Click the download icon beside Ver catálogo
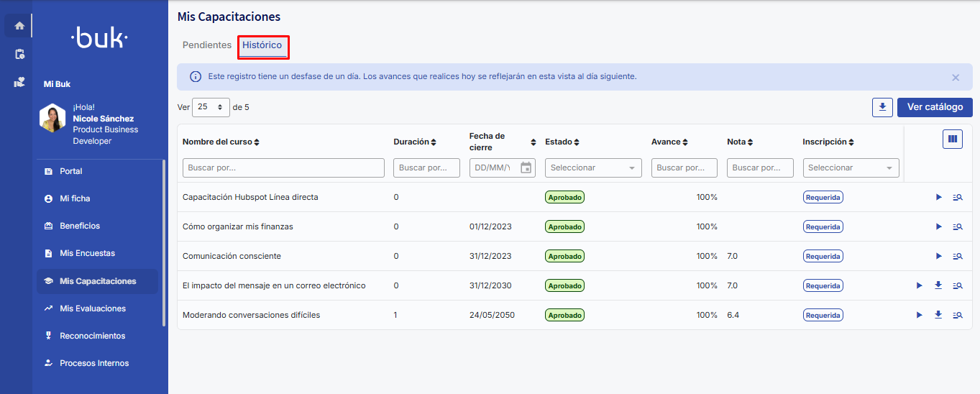The image size is (980, 394). pos(882,107)
